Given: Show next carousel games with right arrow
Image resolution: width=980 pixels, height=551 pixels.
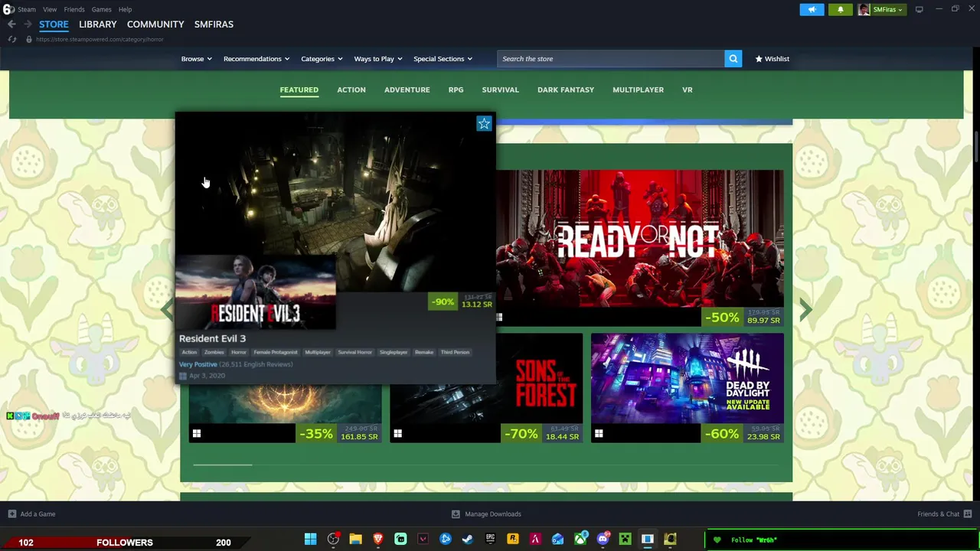Looking at the screenshot, I should (805, 309).
